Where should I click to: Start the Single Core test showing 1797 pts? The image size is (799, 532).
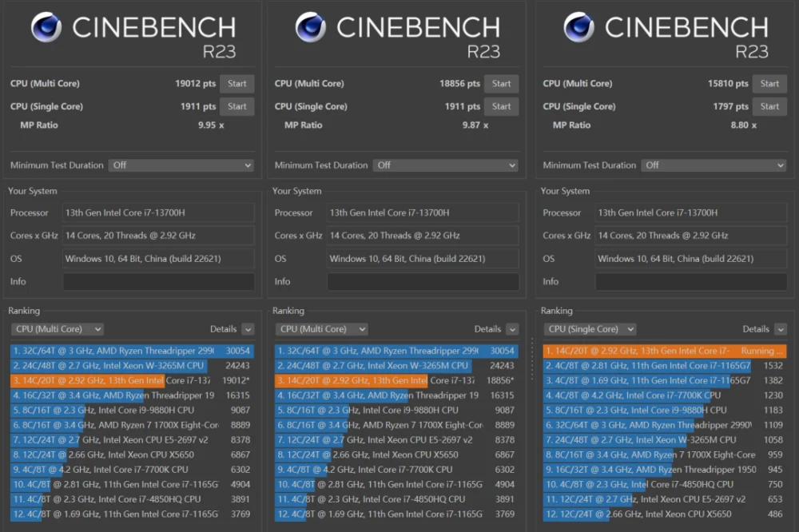tap(769, 106)
